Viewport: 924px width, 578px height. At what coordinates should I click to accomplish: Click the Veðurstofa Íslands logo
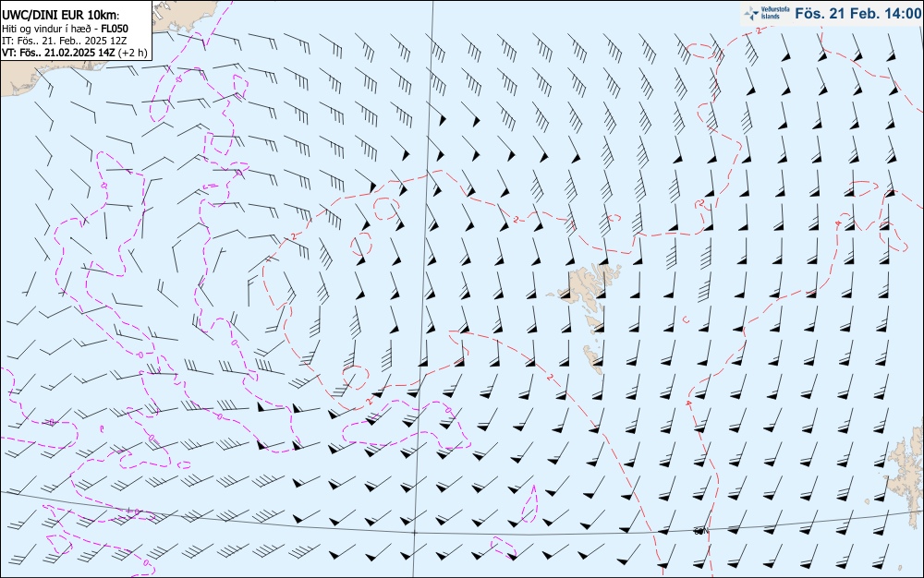pyautogui.click(x=765, y=14)
